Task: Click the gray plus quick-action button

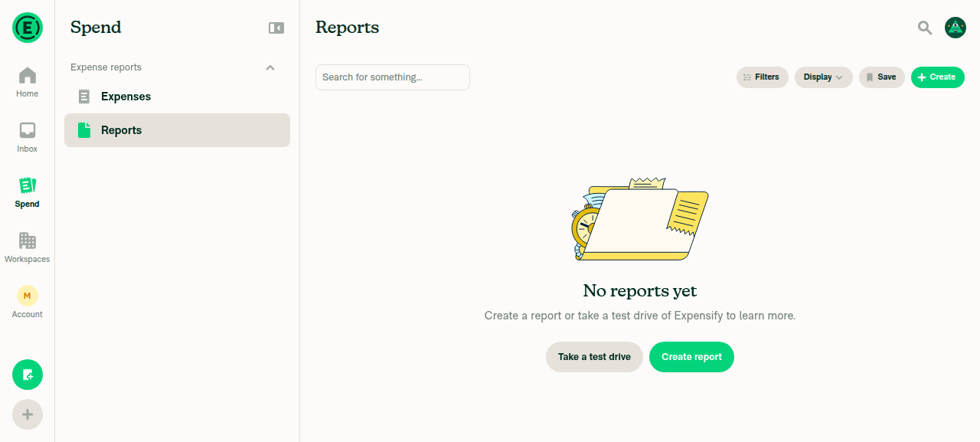Action: (28, 414)
